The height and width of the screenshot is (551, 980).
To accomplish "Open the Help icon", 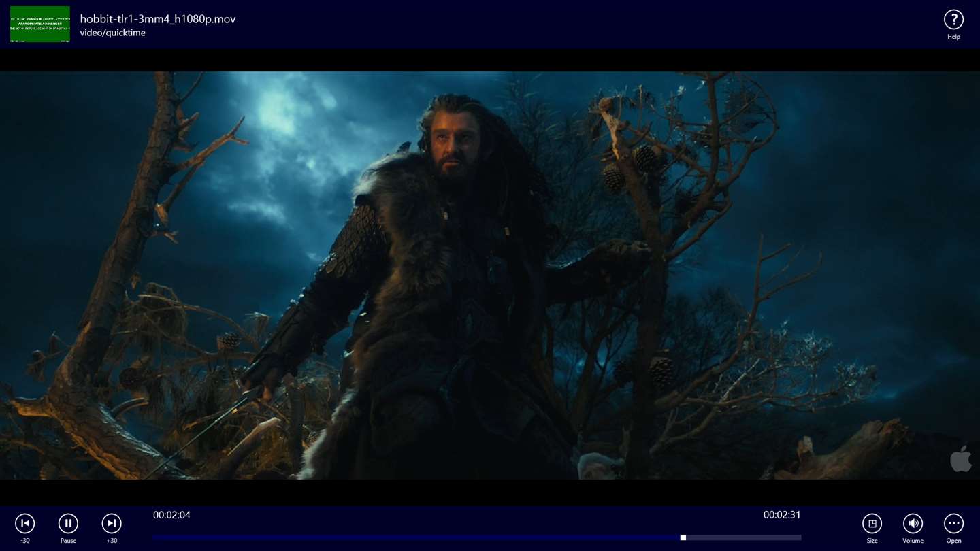I will tap(953, 19).
